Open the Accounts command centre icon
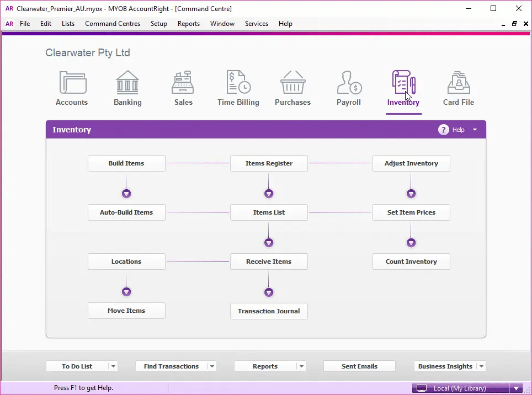The width and height of the screenshot is (532, 395). [x=73, y=82]
